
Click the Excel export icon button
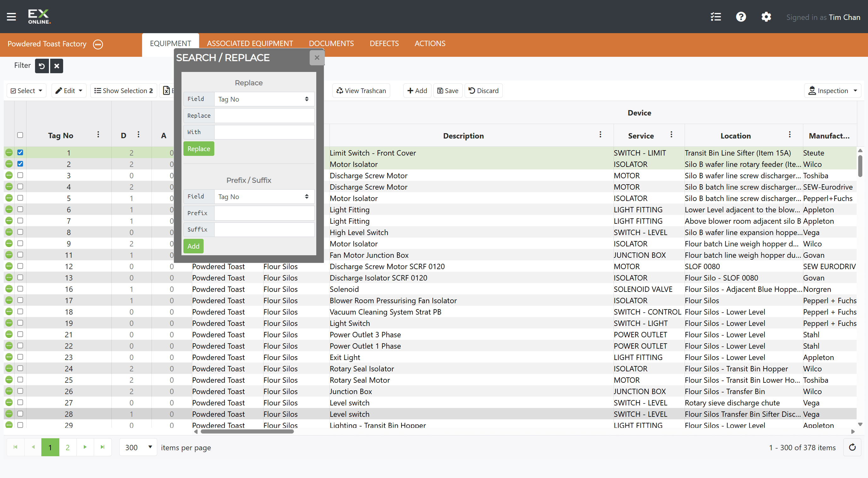point(166,91)
